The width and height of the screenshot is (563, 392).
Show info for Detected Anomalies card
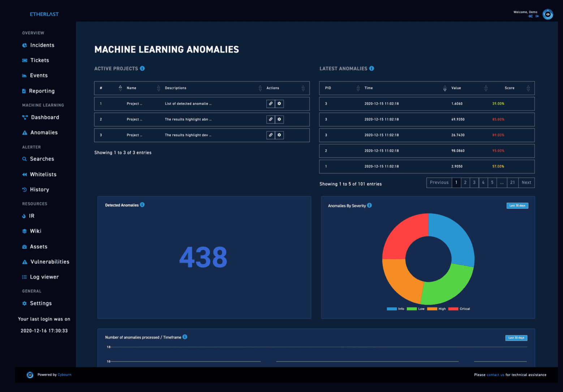[142, 205]
